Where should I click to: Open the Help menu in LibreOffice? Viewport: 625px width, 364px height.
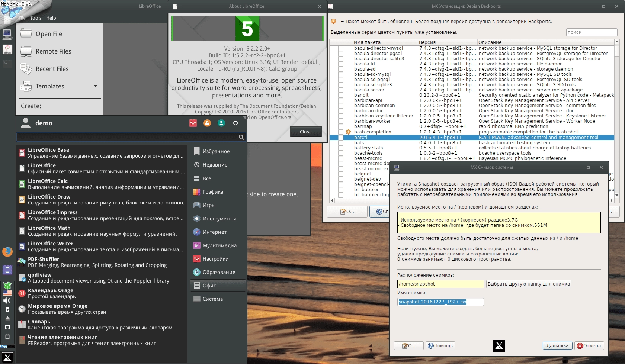[51, 18]
